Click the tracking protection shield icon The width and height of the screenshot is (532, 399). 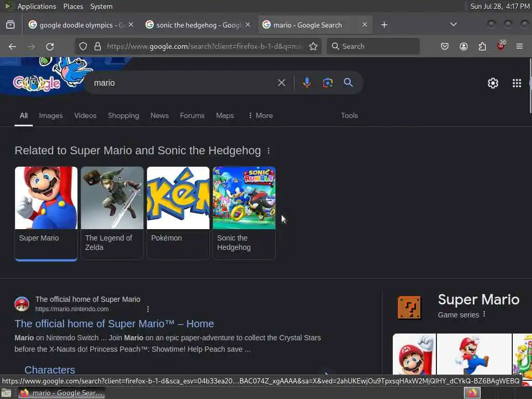click(83, 46)
